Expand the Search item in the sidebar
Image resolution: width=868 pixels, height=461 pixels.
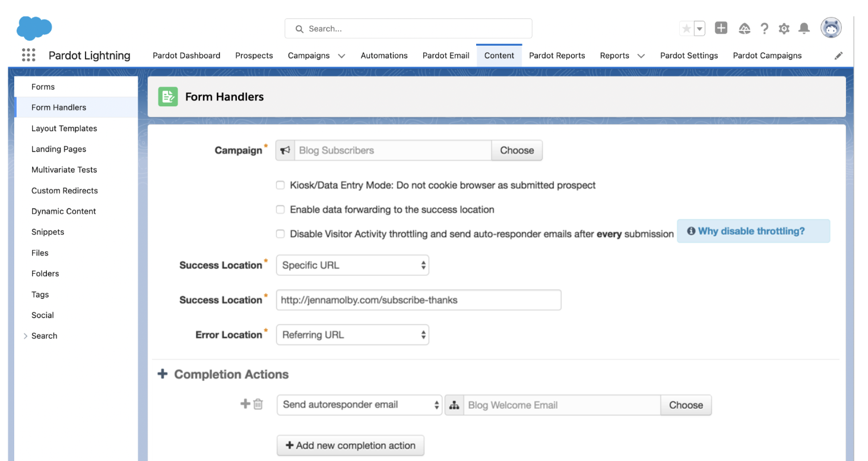tap(26, 336)
